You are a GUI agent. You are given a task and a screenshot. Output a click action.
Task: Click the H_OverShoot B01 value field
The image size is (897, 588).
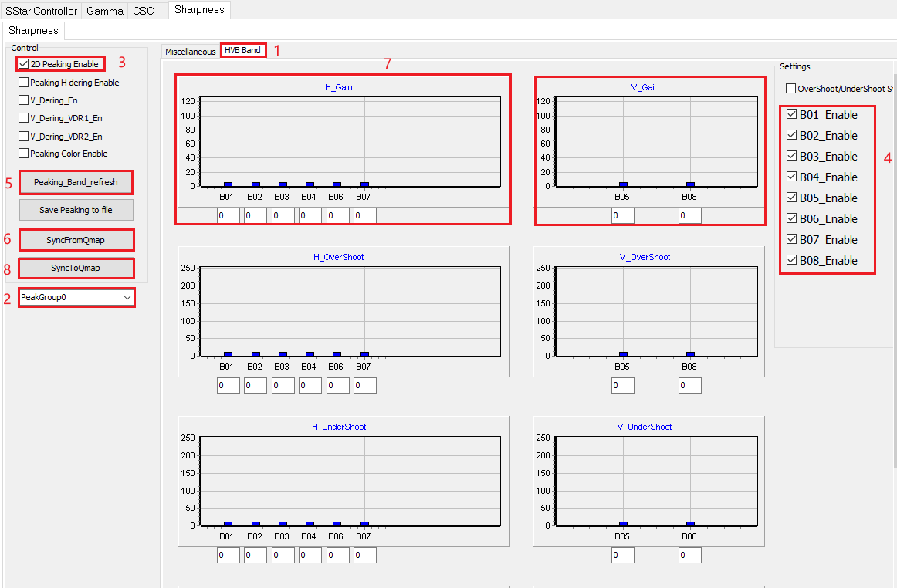(228, 386)
